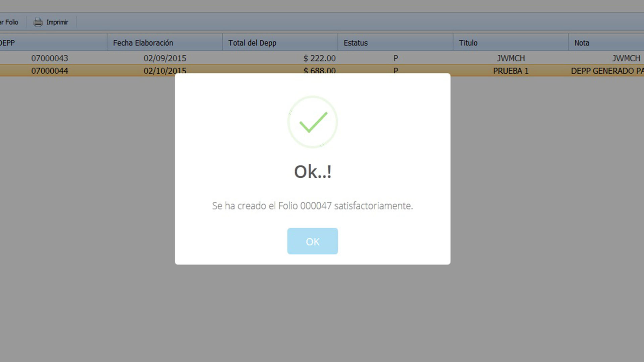Click the green checkmark success icon
644x362 pixels.
[x=313, y=122]
